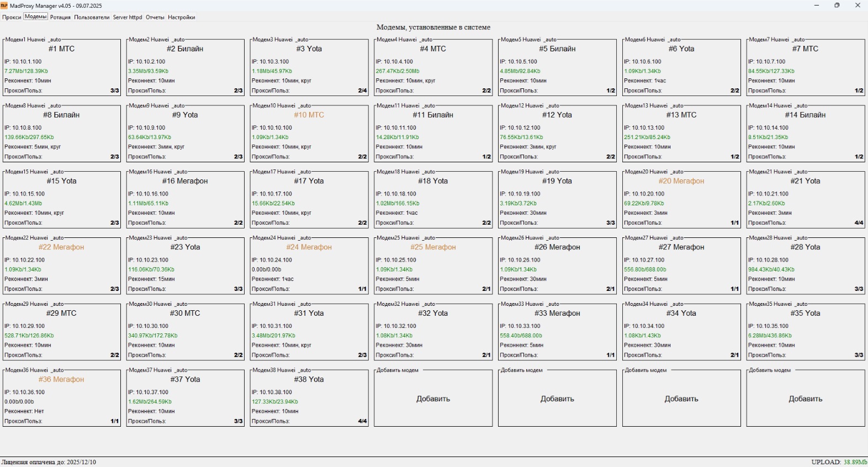Select the "#30 МТС" modem heading
Screen dimensions: 868x467
pos(185,313)
